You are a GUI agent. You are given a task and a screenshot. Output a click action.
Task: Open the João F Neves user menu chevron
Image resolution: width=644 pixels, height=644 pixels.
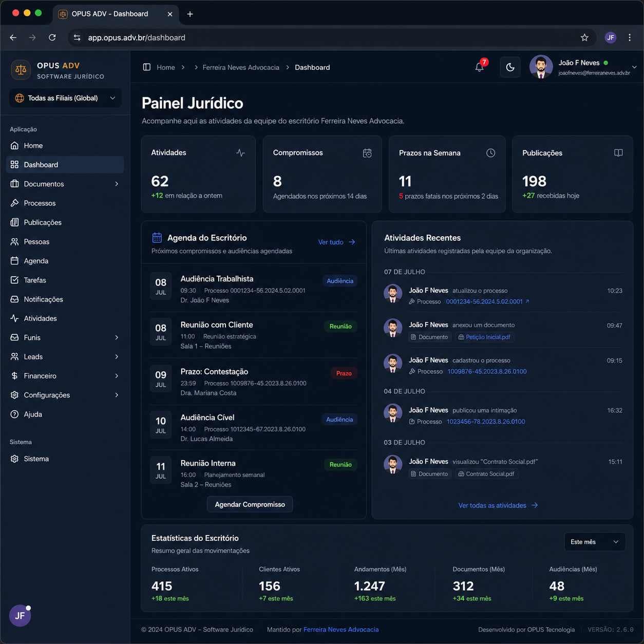click(634, 67)
